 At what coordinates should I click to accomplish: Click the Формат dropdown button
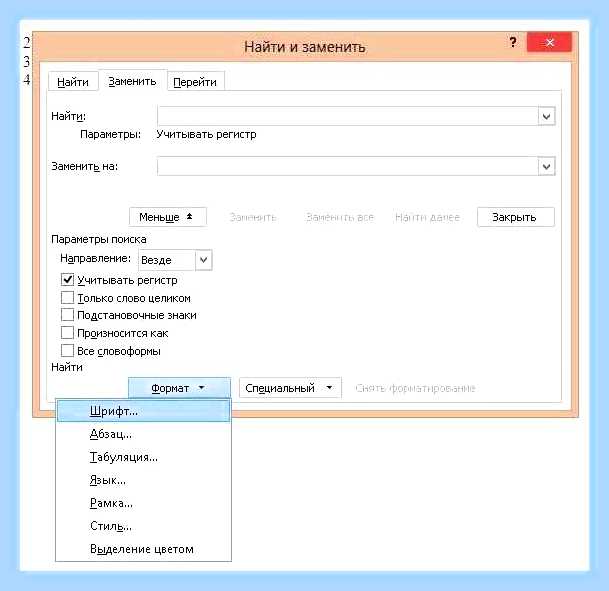pos(179,388)
